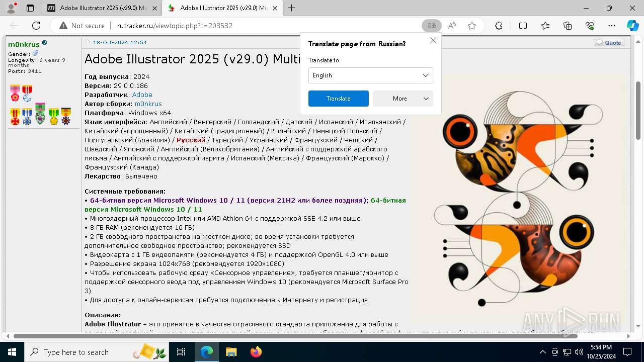This screenshot has height=362, width=644.
Task: Close the translate popup
Action: click(x=433, y=40)
